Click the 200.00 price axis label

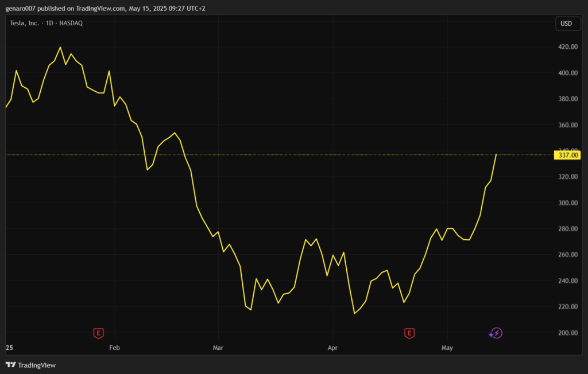(x=566, y=333)
